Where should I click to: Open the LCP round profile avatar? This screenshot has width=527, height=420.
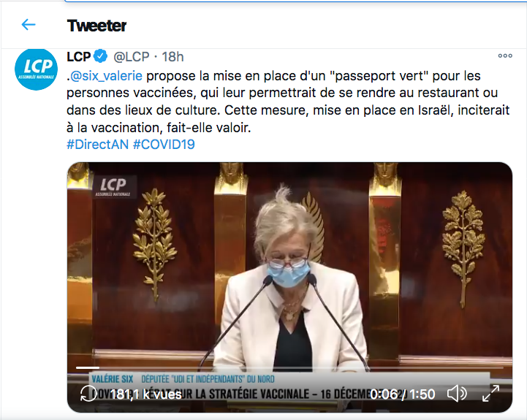[36, 69]
